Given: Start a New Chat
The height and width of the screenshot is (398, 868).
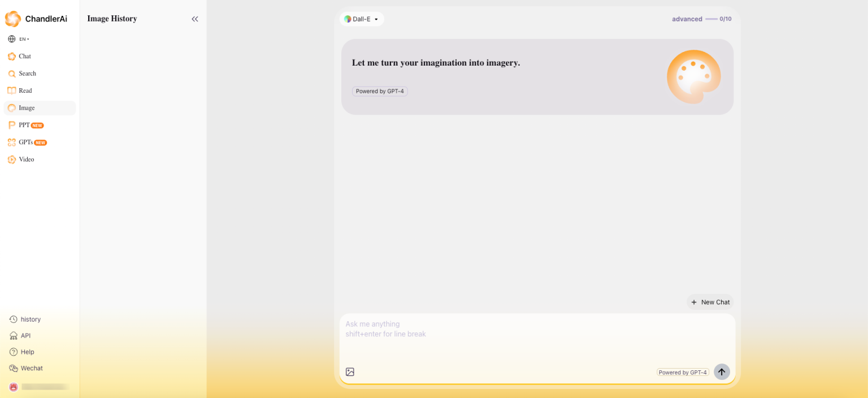Looking at the screenshot, I should click(710, 302).
